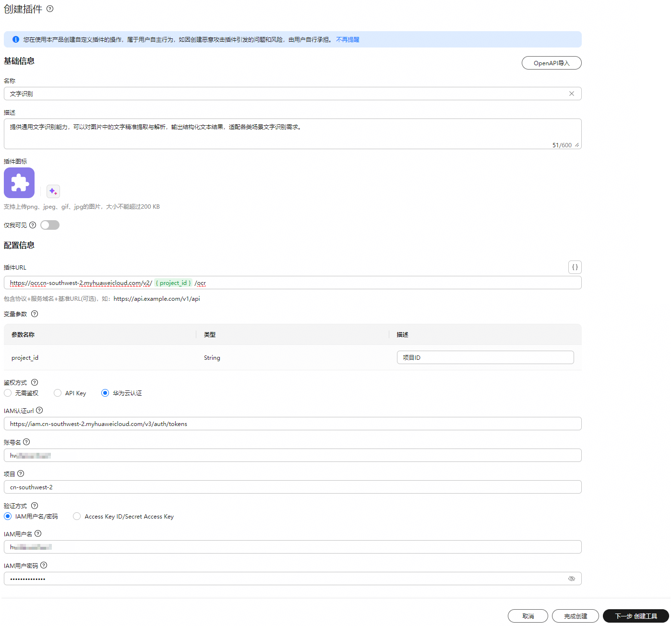The height and width of the screenshot is (626, 672).
Task: Click help icon beside IAM用户密码
Action: 44,565
